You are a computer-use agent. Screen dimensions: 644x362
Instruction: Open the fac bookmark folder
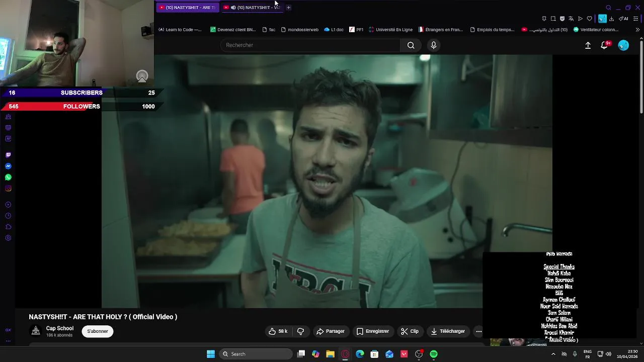[269, 30]
